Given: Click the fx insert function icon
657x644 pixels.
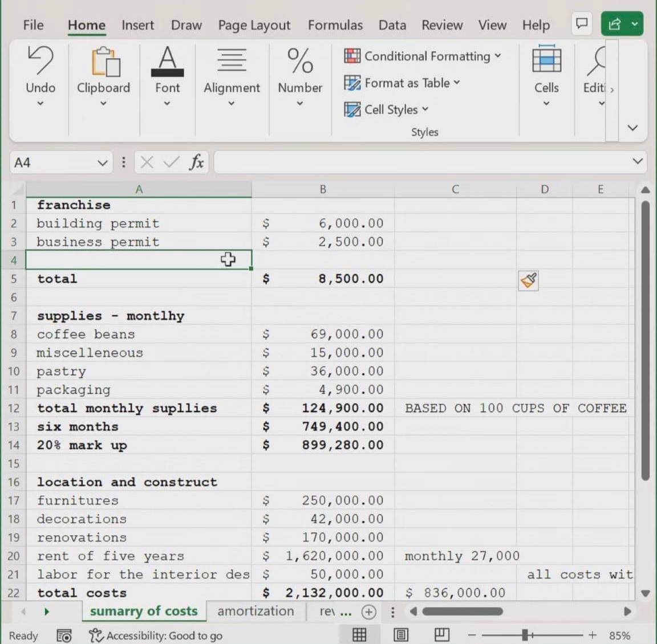Looking at the screenshot, I should pos(197,162).
